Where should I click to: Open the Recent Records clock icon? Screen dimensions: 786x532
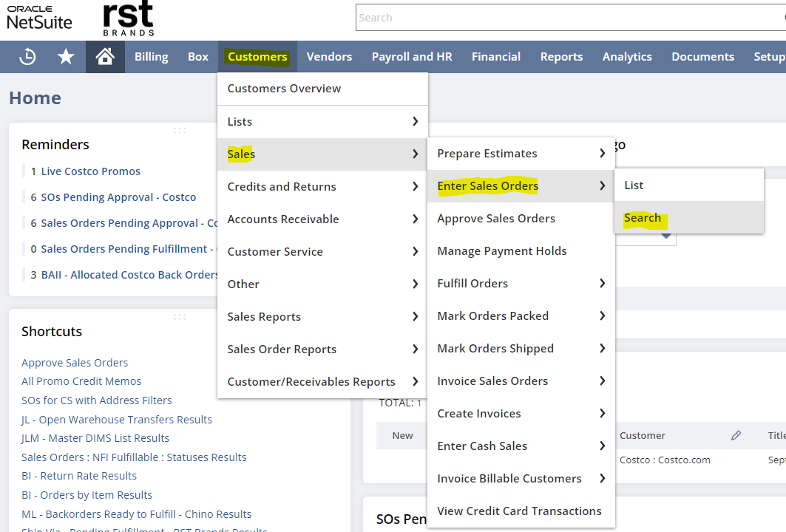click(x=27, y=57)
